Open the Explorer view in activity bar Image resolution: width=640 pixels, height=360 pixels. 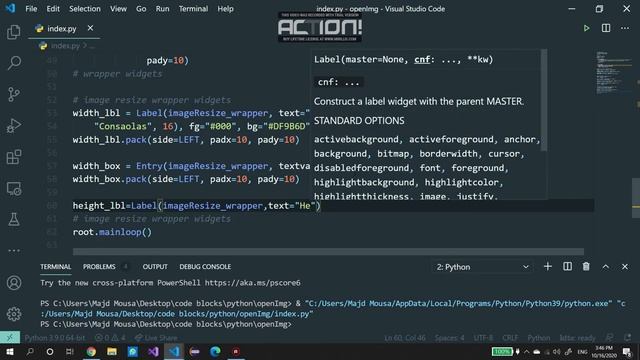pos(13,32)
